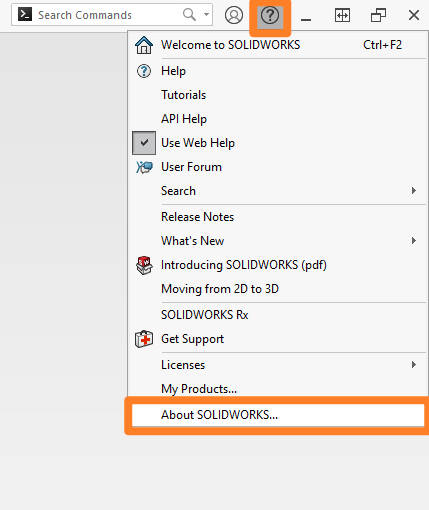Click the command prompt icon in search box
429x510 pixels.
click(x=25, y=15)
